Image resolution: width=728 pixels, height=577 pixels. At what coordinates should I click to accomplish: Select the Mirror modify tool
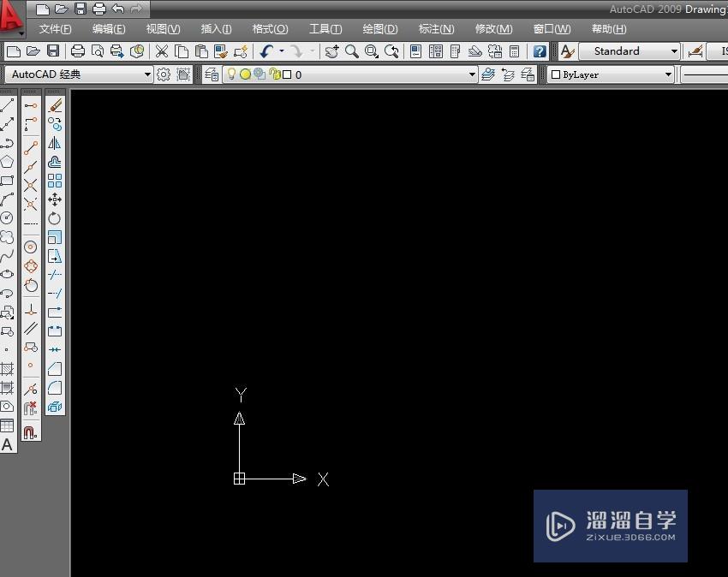click(55, 142)
